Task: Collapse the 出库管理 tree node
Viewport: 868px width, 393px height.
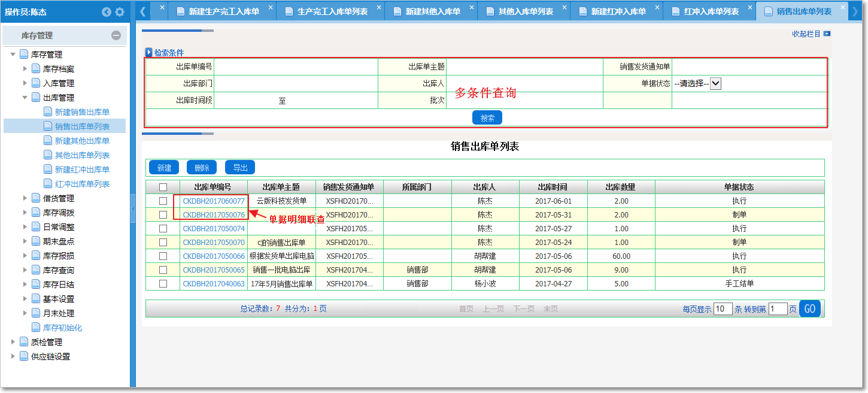Action: (x=25, y=98)
